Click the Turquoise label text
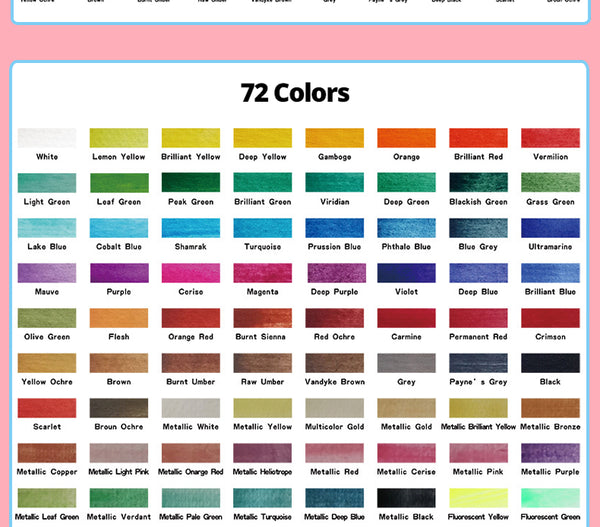Image resolution: width=600 pixels, height=527 pixels. (262, 247)
